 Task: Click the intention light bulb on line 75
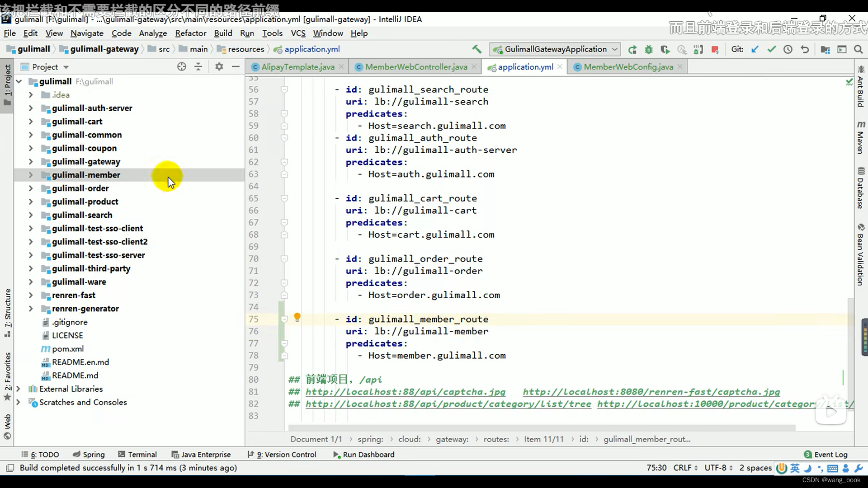tap(297, 318)
